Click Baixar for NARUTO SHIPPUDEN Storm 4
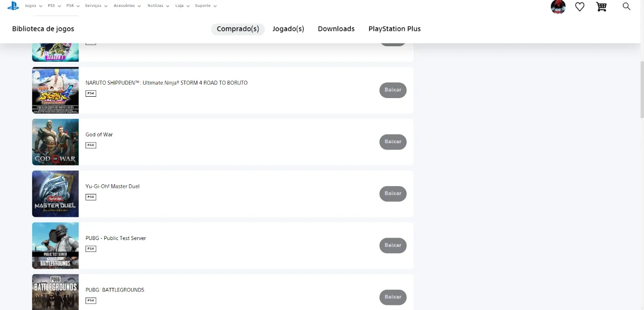The image size is (644, 310). point(393,90)
